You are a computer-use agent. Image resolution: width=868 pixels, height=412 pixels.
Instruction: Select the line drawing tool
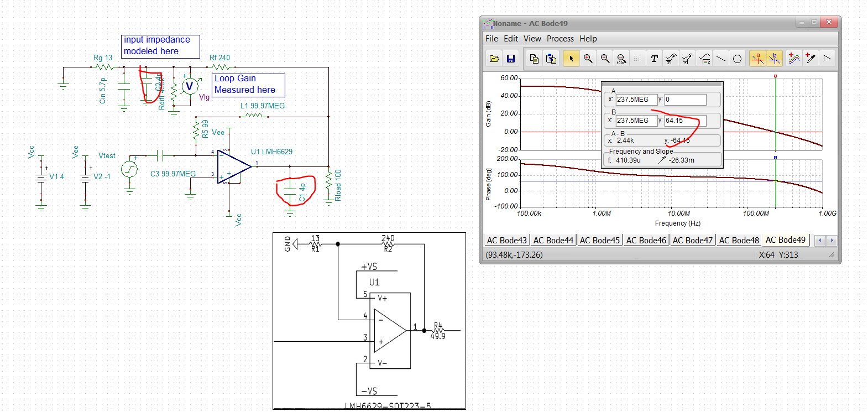tap(721, 59)
